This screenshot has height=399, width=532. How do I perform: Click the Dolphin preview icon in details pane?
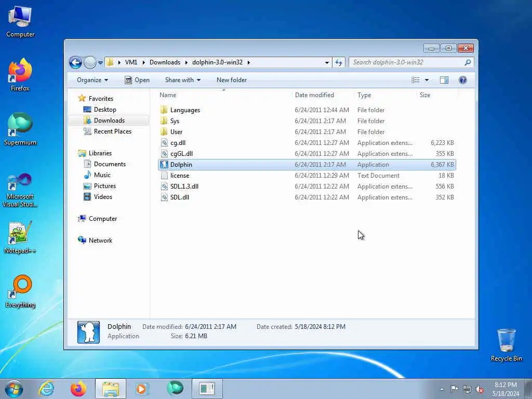click(x=88, y=332)
